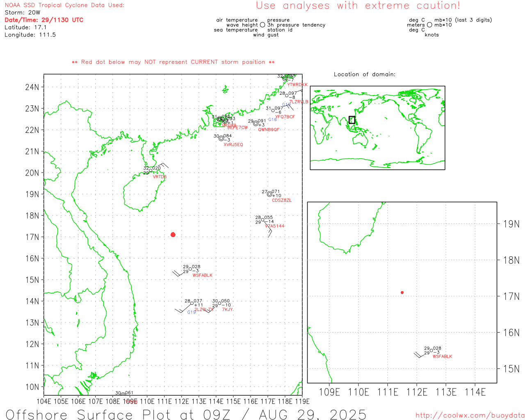This screenshot has height=420, width=525.
Task: Select the 7LZRVLB station ID
Action: click(x=299, y=102)
